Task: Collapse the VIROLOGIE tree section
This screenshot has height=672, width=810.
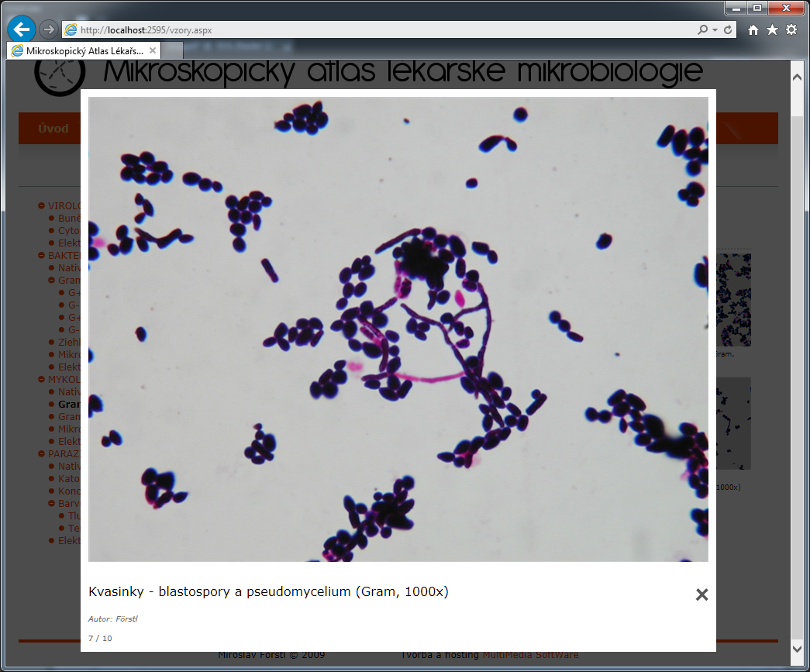Action: pyautogui.click(x=41, y=205)
